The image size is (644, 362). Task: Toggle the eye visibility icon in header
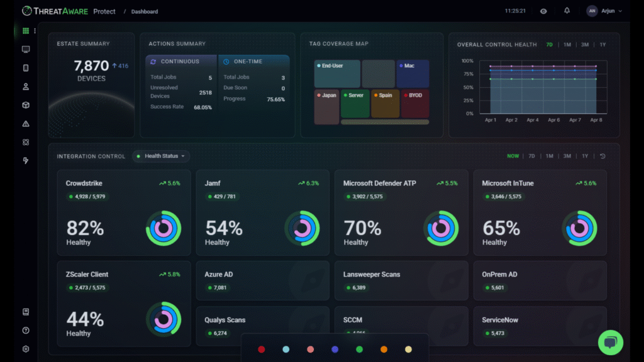pyautogui.click(x=543, y=11)
